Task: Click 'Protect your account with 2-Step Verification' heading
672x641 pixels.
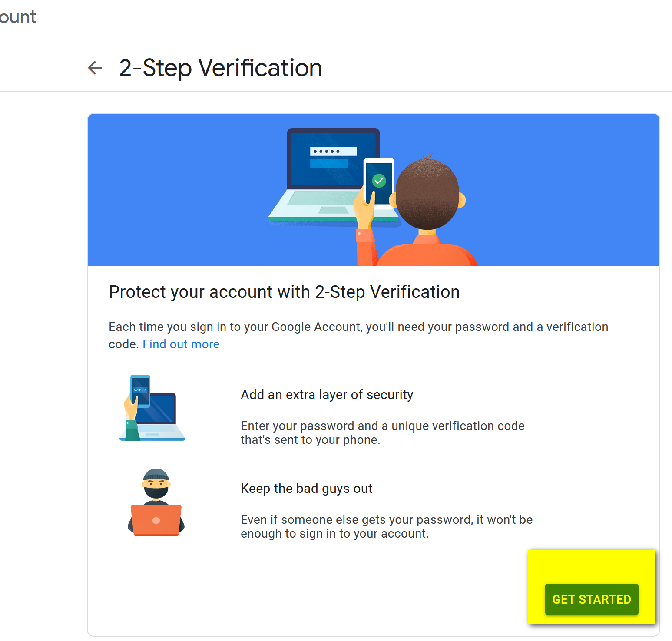Action: tap(284, 292)
